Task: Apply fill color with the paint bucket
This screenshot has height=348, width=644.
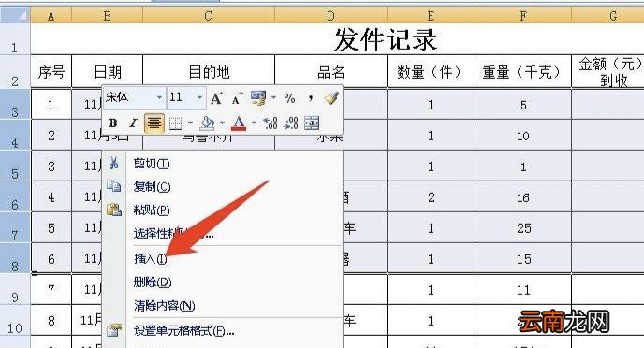Action: point(207,123)
